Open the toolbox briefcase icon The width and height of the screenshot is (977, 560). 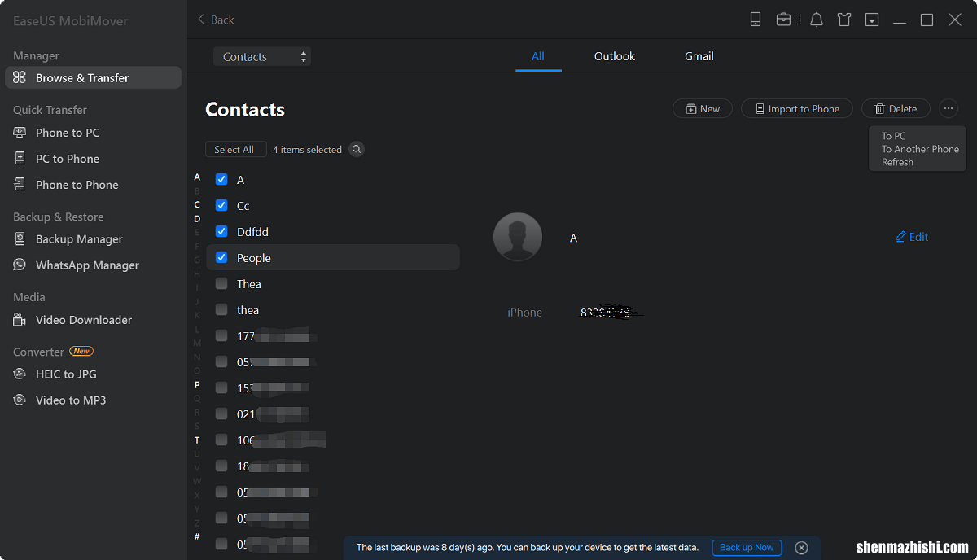783,20
